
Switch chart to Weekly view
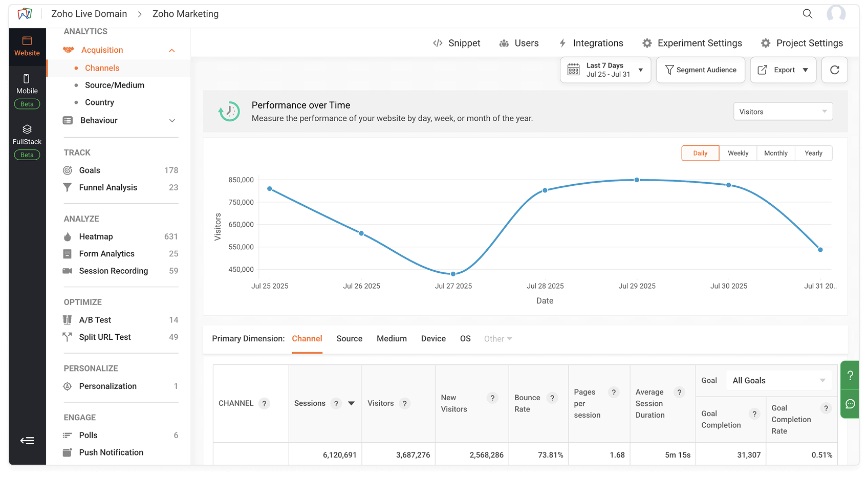coord(737,153)
